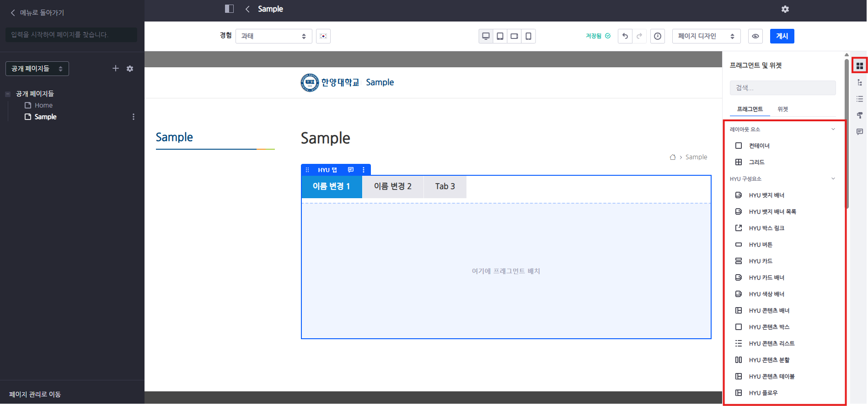Open the page structure browser icon
Image resolution: width=868 pixels, height=406 pixels.
point(860,82)
